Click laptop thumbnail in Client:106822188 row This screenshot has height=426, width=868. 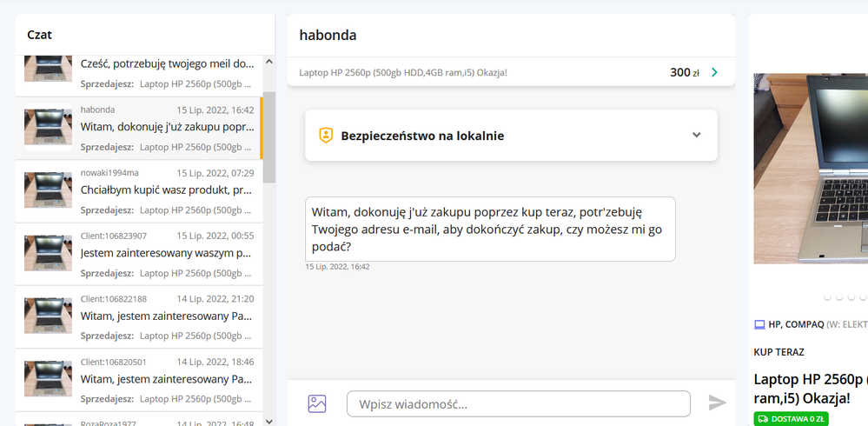48,316
